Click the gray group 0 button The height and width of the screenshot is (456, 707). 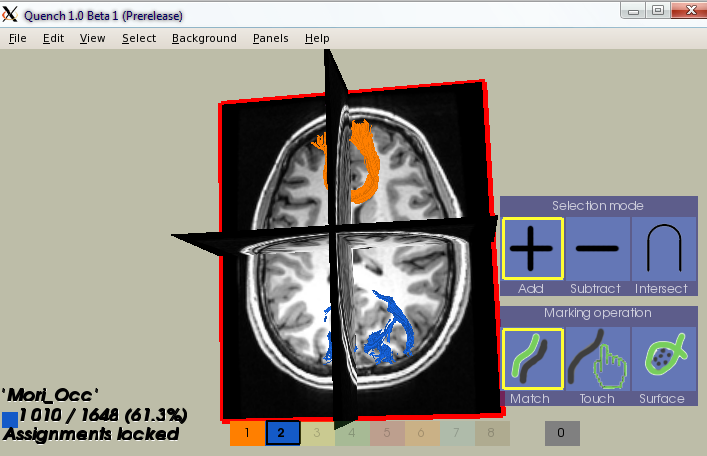[x=562, y=433]
